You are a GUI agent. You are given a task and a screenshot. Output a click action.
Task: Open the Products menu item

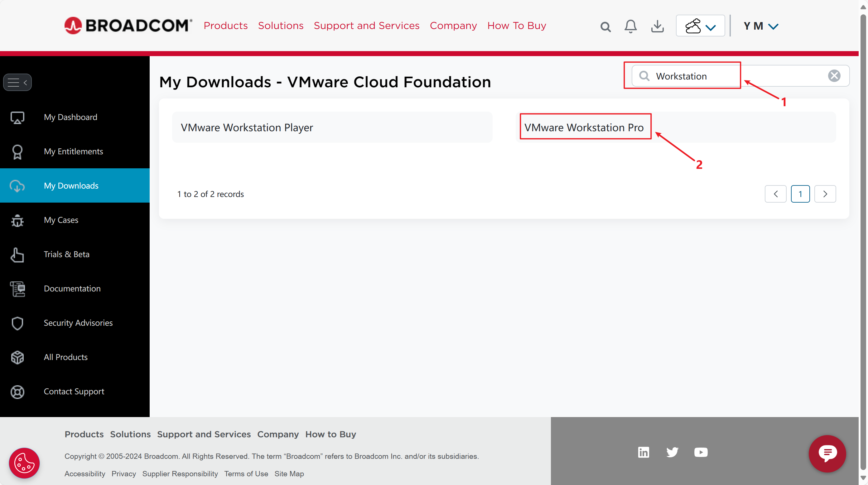click(225, 26)
